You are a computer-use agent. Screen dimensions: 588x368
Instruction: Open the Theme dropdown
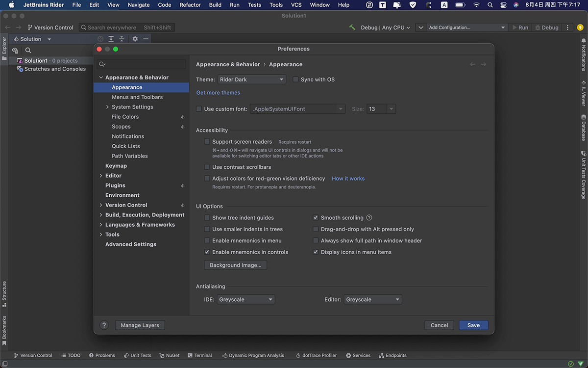pyautogui.click(x=252, y=79)
